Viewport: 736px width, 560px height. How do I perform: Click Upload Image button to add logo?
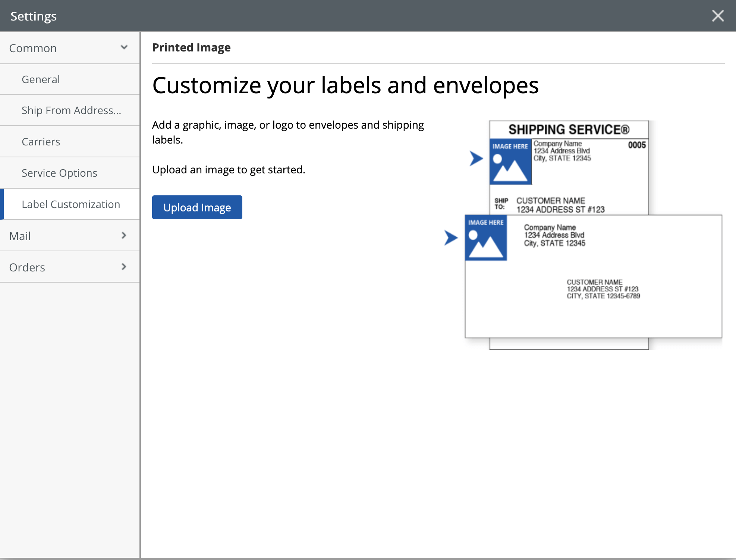tap(196, 207)
